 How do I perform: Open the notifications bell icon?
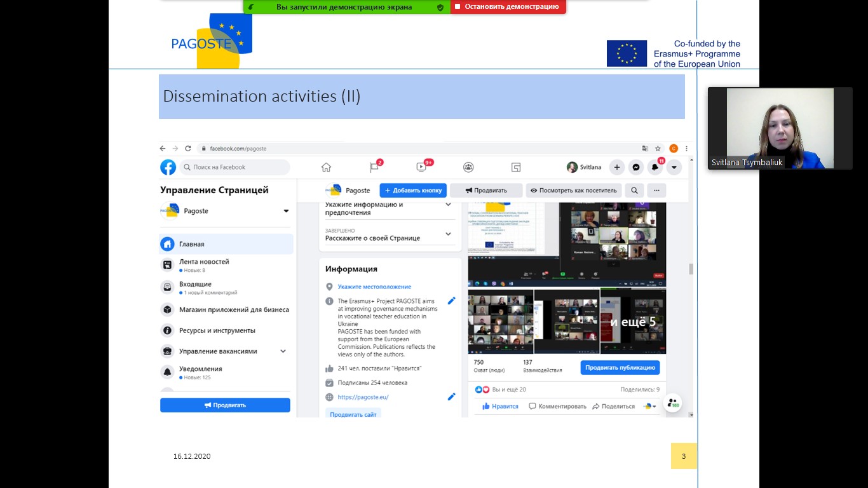pos(655,167)
